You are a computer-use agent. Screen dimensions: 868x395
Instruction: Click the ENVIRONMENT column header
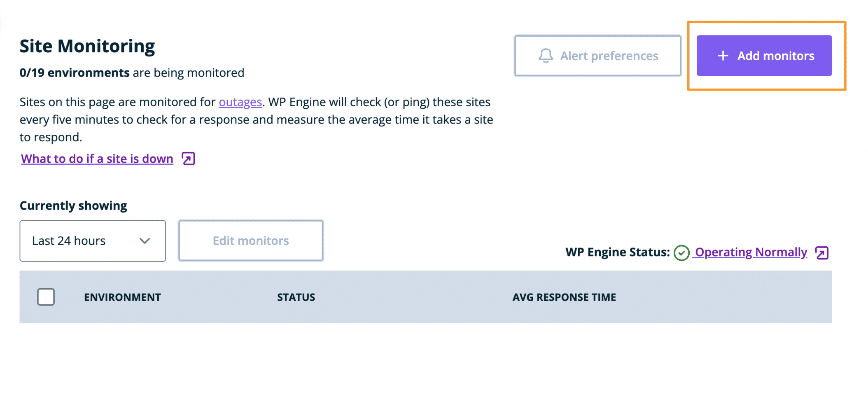click(122, 297)
